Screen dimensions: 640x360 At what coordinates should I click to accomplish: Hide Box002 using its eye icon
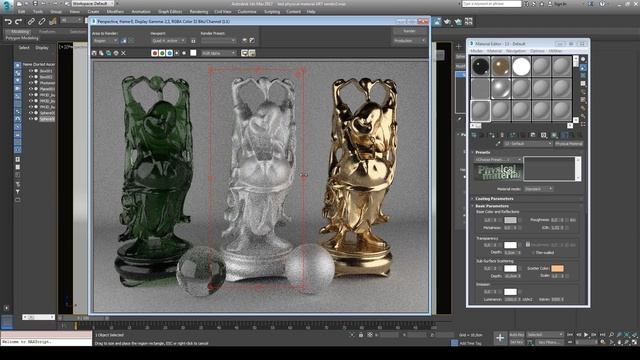tap(31, 77)
